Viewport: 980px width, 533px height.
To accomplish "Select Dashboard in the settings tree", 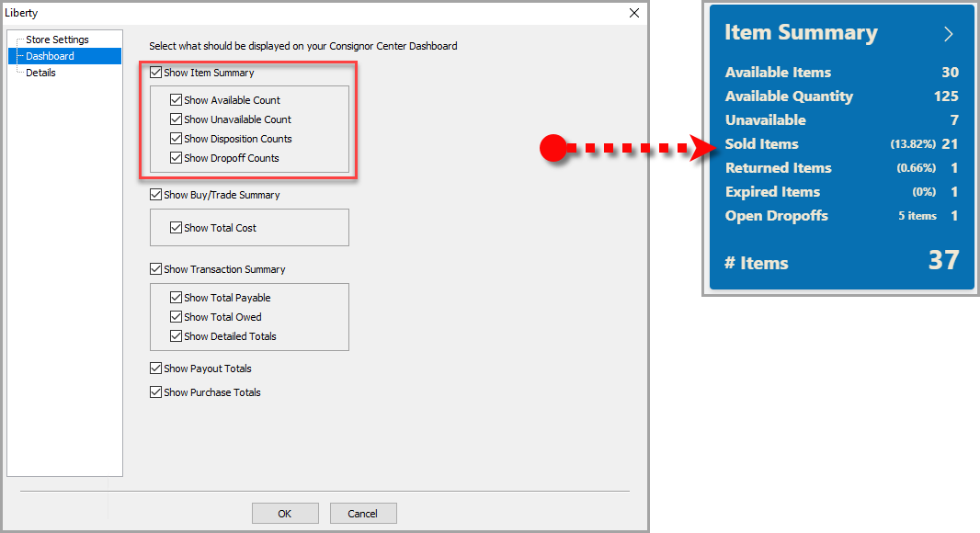I will click(50, 56).
